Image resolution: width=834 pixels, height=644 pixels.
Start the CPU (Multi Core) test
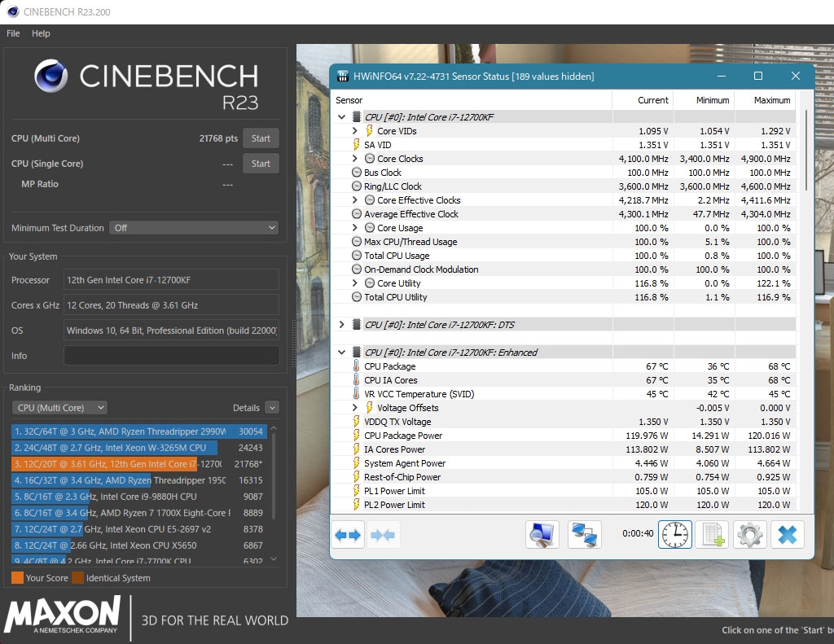coord(261,138)
